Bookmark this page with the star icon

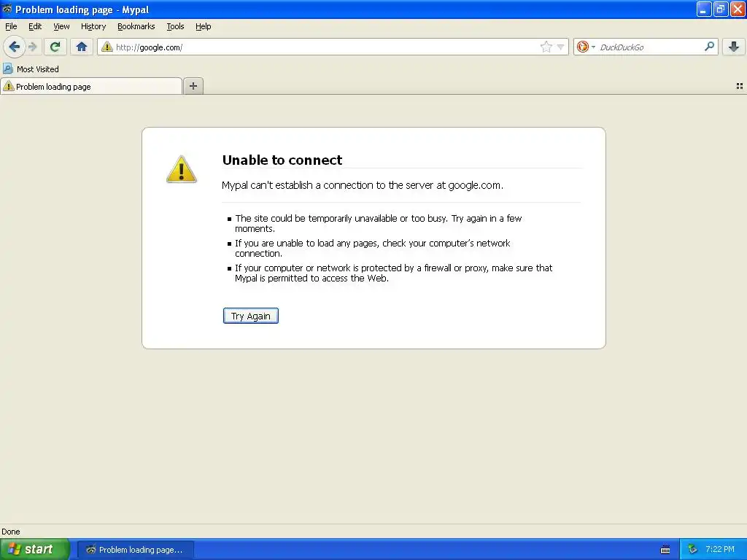click(546, 47)
